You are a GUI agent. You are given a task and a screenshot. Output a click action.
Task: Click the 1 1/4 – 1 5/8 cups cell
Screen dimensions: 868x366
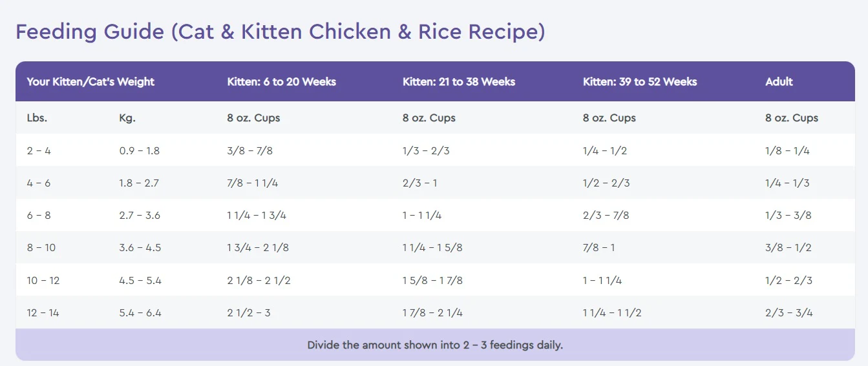click(x=432, y=247)
